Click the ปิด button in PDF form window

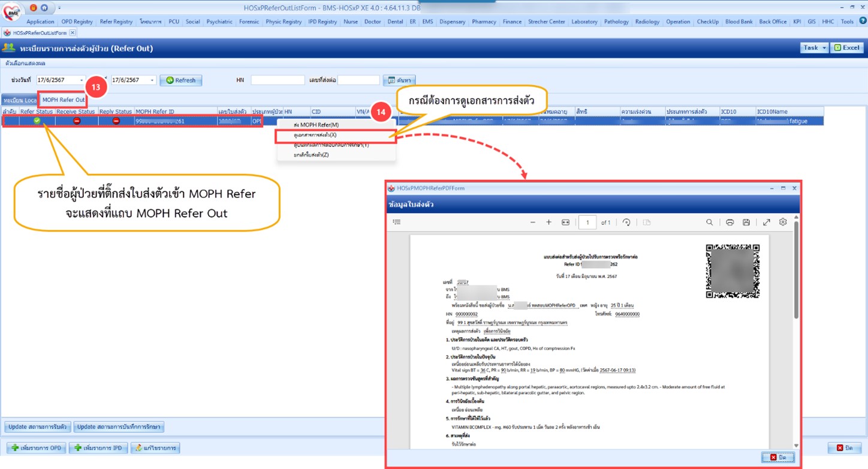(x=778, y=458)
